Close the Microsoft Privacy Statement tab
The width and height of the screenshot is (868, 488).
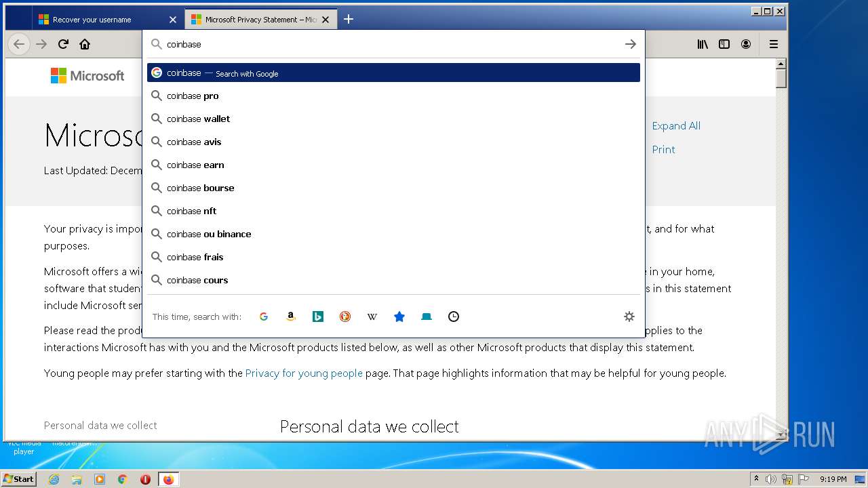325,20
